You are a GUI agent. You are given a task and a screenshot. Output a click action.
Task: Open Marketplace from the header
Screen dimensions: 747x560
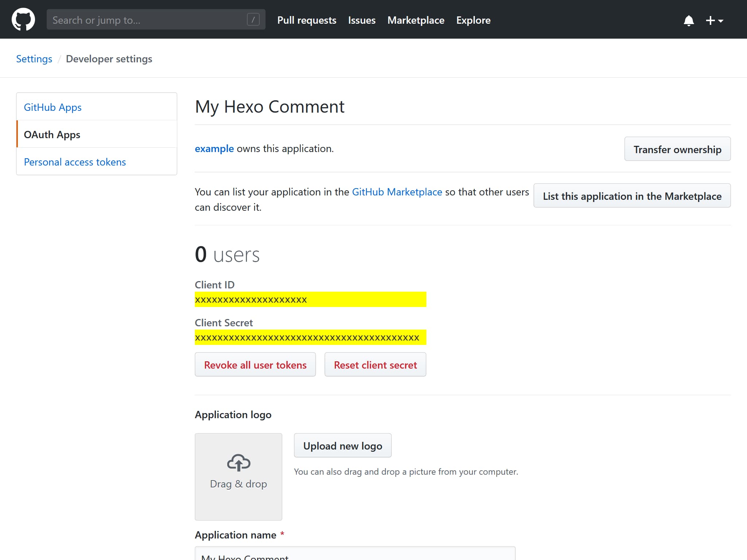click(x=415, y=20)
